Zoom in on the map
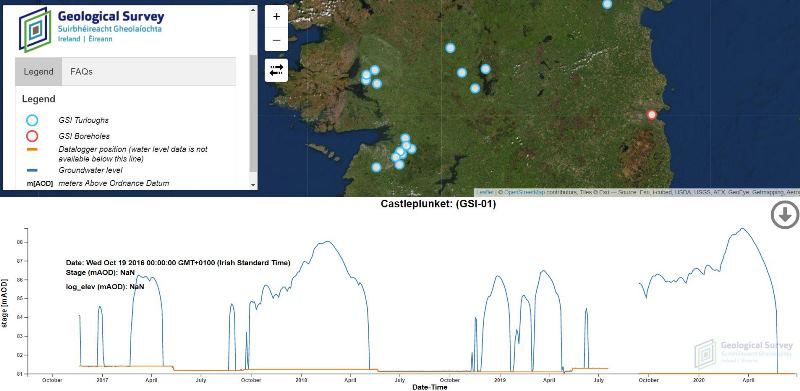 277,17
